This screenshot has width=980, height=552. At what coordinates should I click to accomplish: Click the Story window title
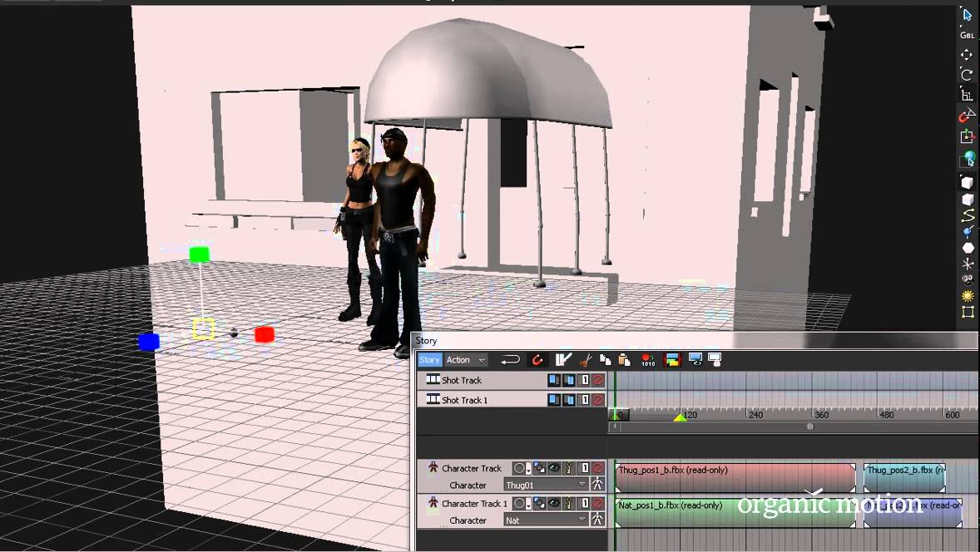tap(426, 340)
